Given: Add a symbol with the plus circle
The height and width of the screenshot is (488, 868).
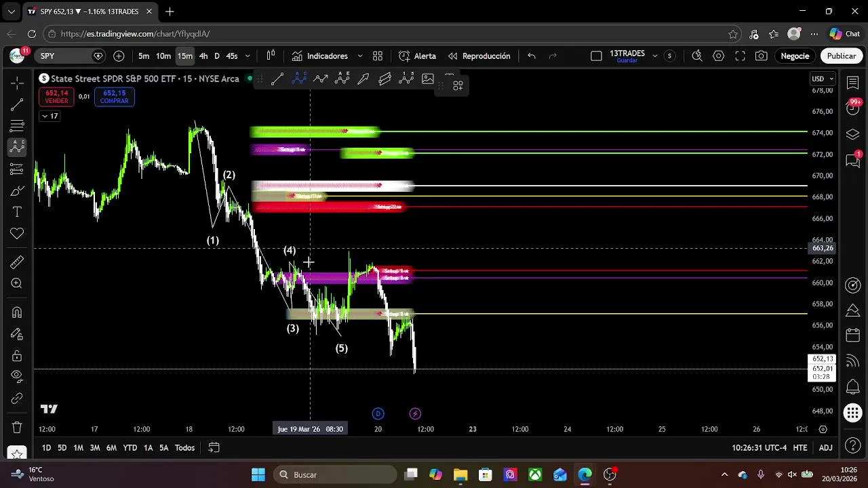Looking at the screenshot, I should 119,56.
